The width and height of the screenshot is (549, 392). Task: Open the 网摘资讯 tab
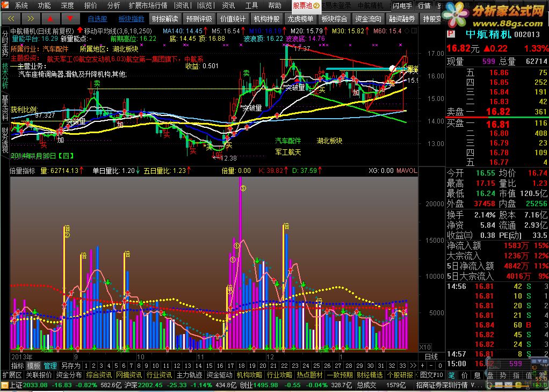(129, 375)
